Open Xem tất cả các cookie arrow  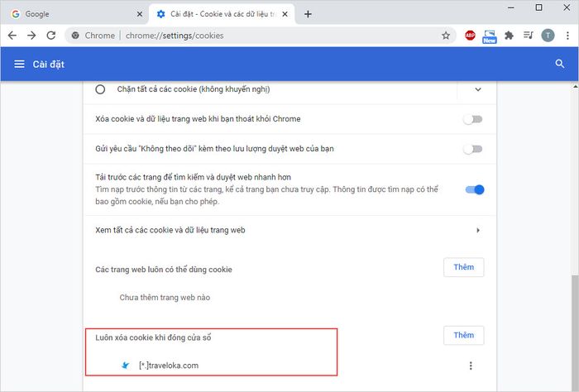[478, 231]
